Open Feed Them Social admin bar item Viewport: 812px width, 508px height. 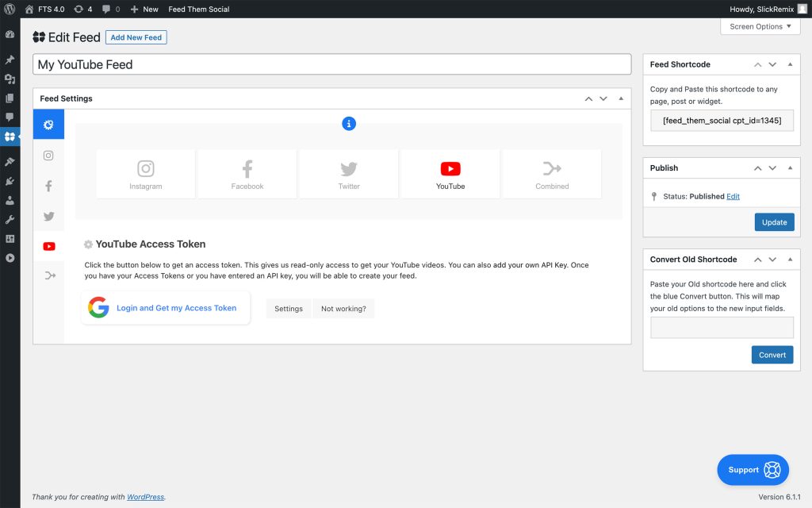(199, 9)
